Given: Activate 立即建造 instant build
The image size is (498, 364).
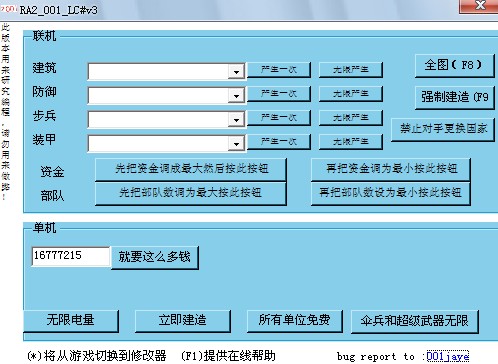Looking at the screenshot, I should click(183, 321).
